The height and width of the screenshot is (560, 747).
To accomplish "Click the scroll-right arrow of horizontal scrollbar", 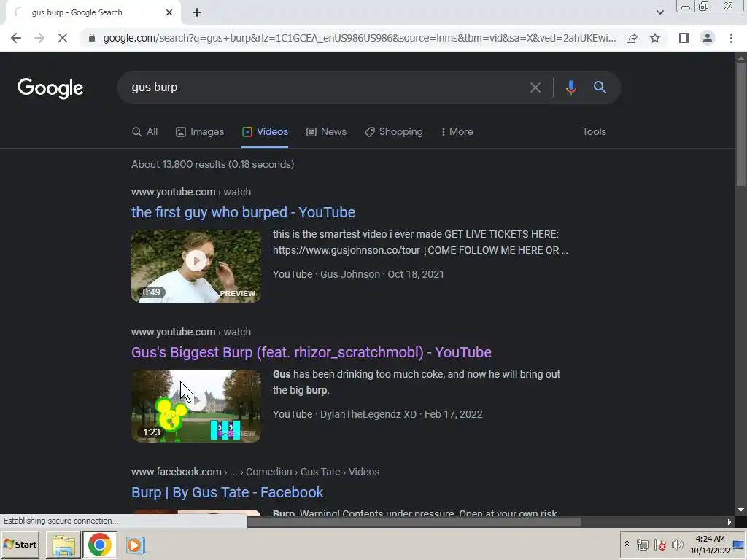I will [729, 522].
